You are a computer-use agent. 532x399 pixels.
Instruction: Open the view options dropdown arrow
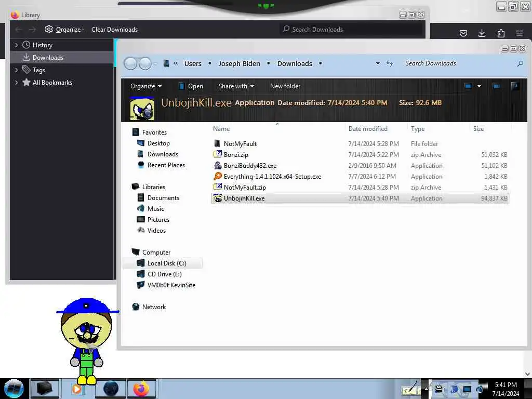pos(479,86)
